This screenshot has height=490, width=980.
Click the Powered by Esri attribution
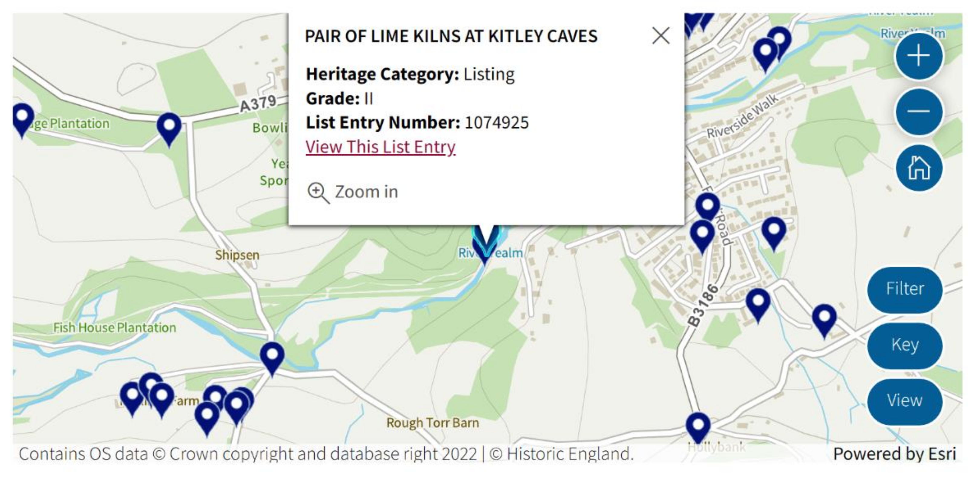pyautogui.click(x=894, y=454)
